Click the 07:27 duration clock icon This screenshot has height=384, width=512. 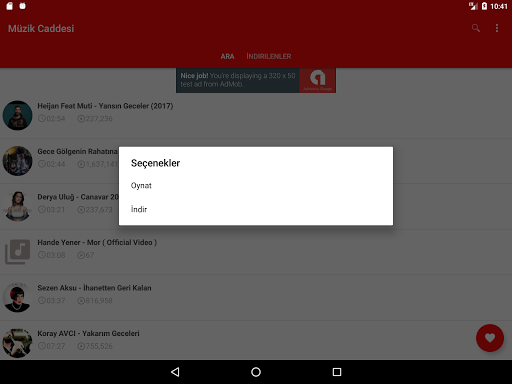coord(42,346)
